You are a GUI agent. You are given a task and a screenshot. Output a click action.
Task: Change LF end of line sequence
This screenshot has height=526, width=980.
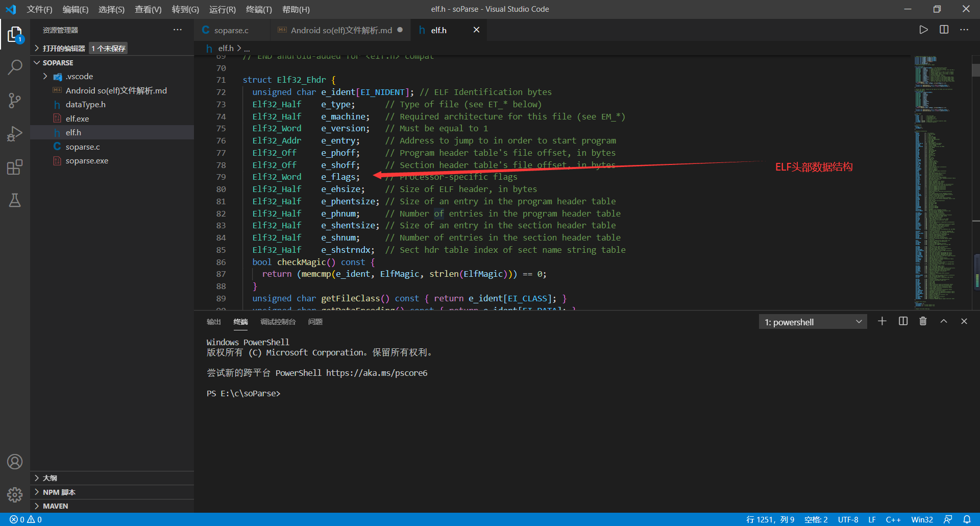click(x=872, y=519)
